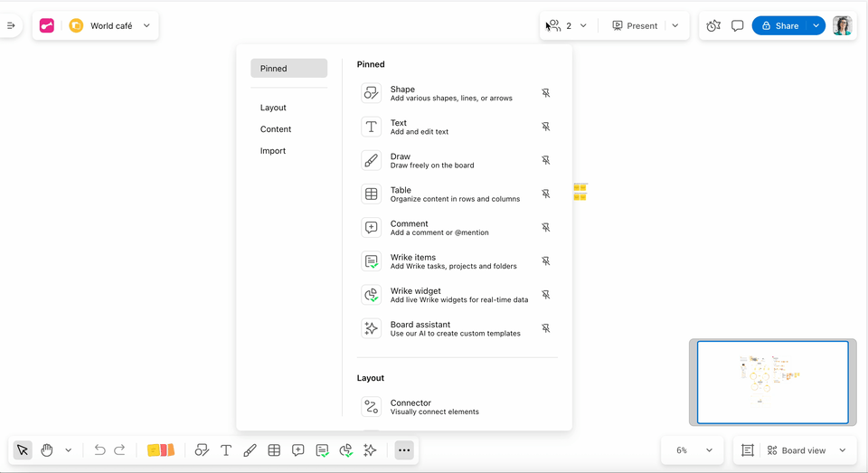Image resolution: width=868 pixels, height=473 pixels.
Task: Expand the Share dropdown arrow
Action: tap(816, 25)
